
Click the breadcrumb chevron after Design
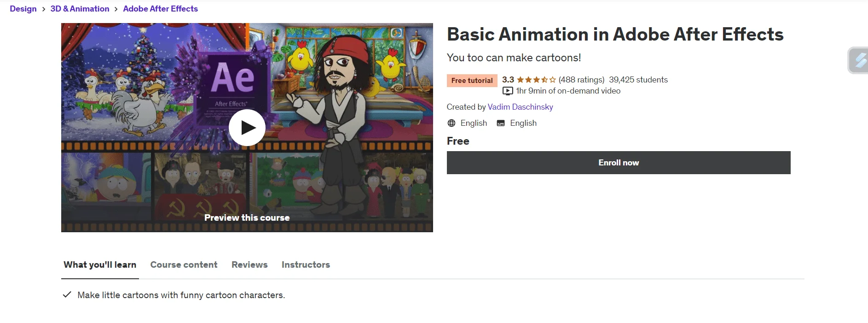pyautogui.click(x=44, y=9)
